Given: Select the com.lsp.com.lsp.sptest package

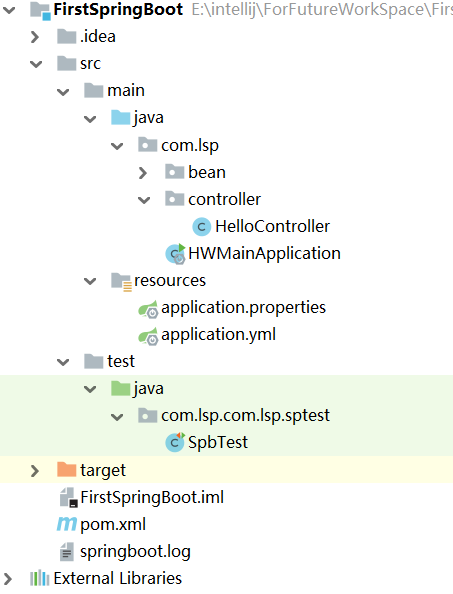Looking at the screenshot, I should coord(245,416).
